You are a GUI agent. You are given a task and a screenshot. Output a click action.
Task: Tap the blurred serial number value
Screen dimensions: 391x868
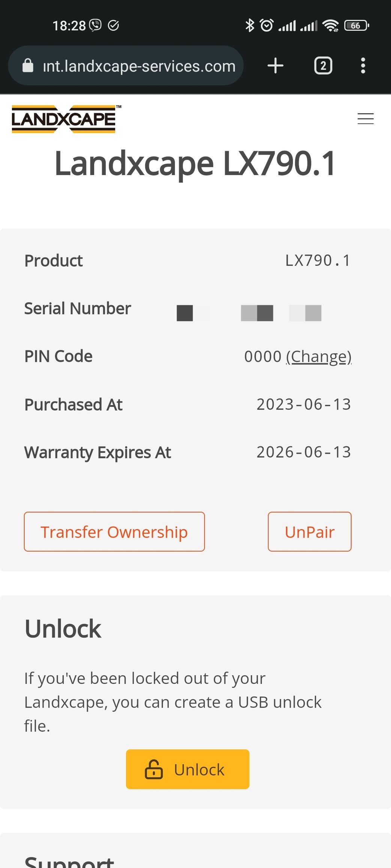249,313
